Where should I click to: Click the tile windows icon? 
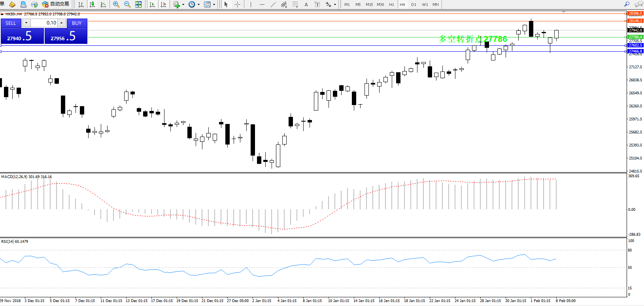138,4
